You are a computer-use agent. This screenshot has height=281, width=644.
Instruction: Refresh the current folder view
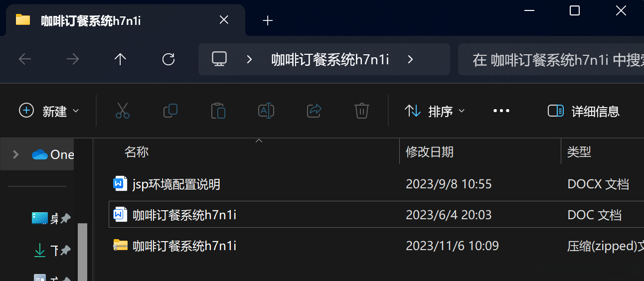point(168,60)
